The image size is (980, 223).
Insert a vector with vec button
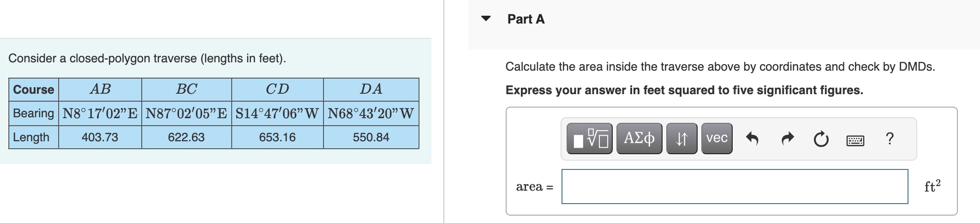click(717, 139)
